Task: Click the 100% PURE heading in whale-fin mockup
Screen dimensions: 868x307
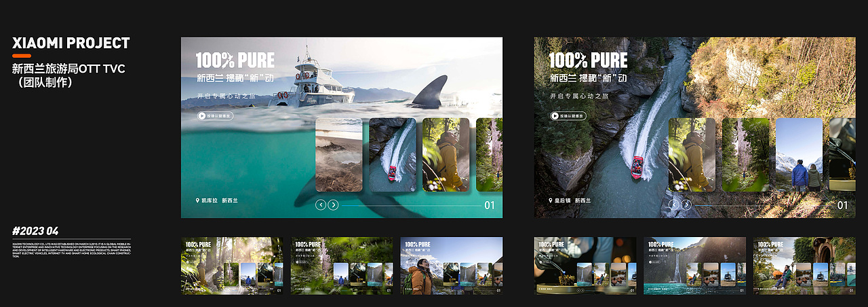Action: 235,60
